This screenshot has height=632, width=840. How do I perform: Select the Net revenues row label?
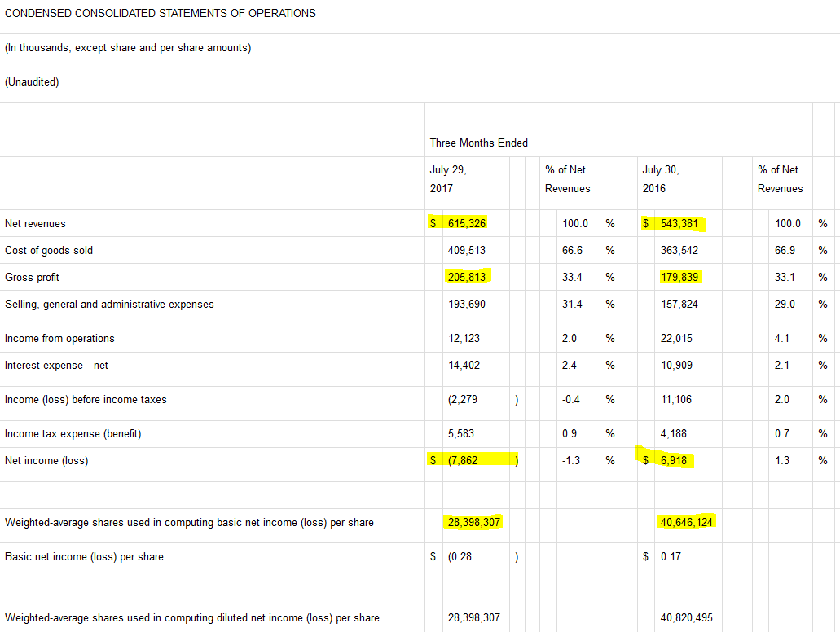pyautogui.click(x=33, y=222)
